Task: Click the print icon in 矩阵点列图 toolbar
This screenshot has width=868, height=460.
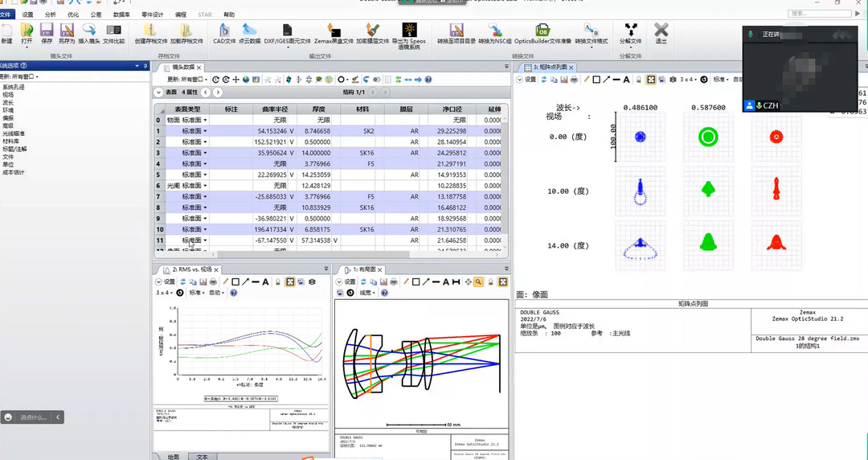Action: (x=574, y=80)
